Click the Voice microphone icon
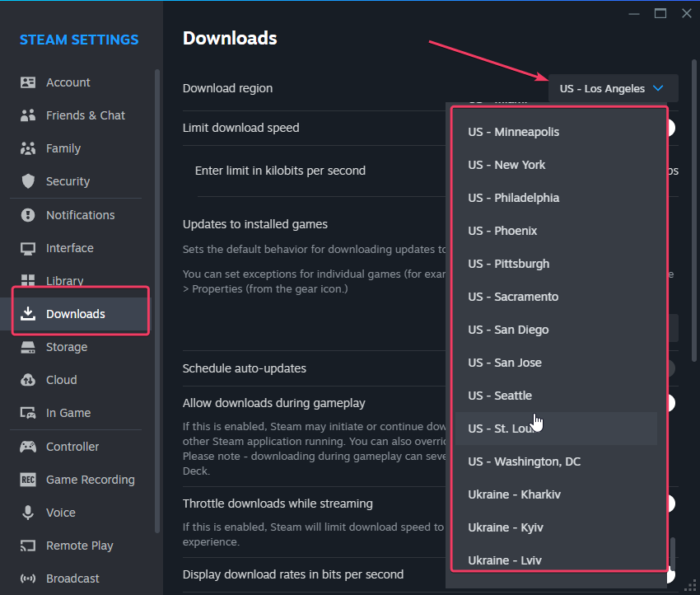Viewport: 700px width, 595px height. [28, 513]
